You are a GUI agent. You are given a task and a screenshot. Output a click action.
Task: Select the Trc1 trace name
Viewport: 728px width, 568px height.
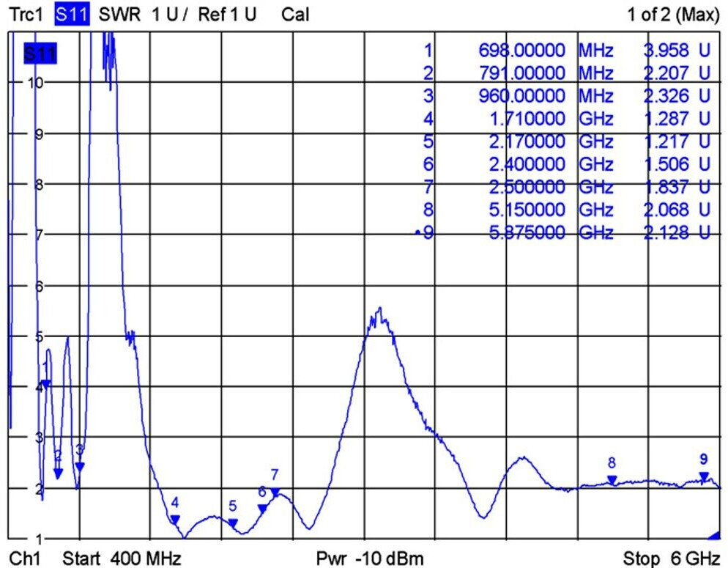(x=26, y=15)
